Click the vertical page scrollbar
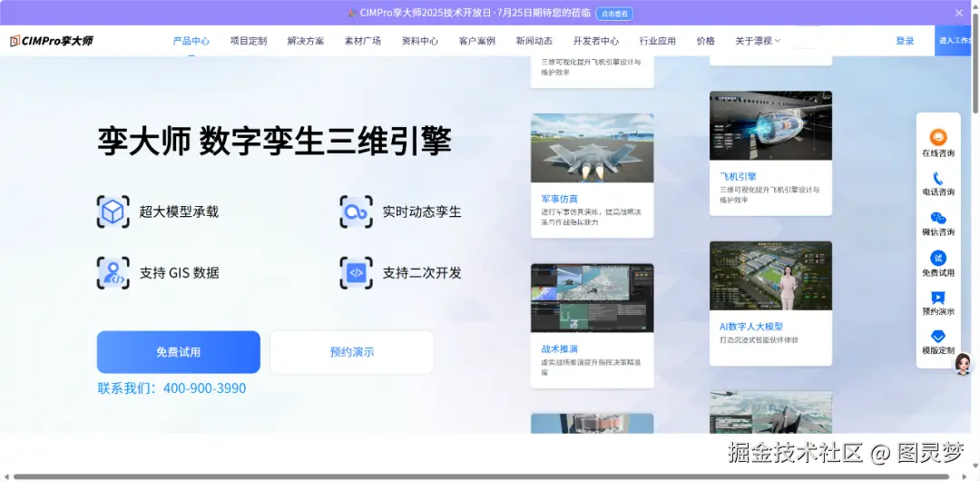The width and height of the screenshot is (980, 481). (x=976, y=63)
